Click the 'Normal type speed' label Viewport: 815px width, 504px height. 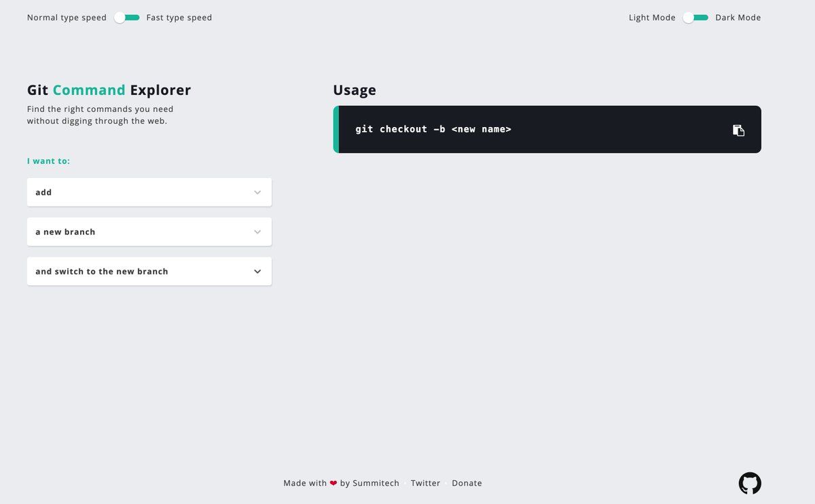[x=67, y=18]
